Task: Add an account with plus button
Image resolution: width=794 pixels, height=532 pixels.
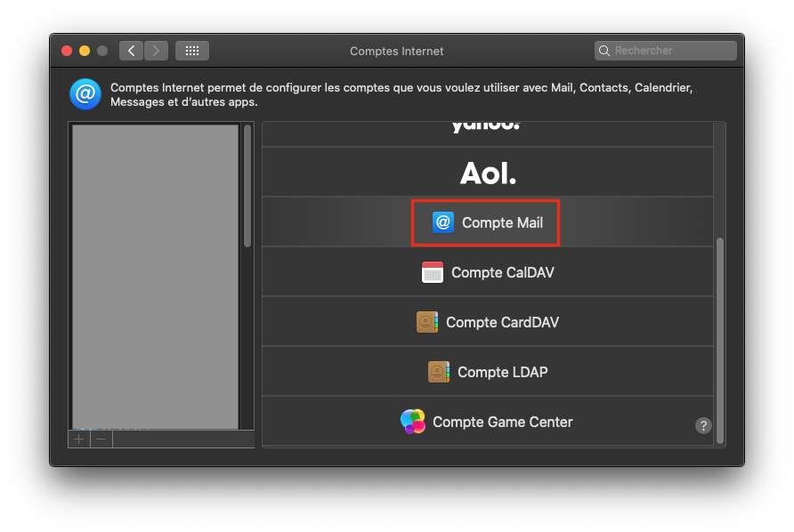Action: 79,439
